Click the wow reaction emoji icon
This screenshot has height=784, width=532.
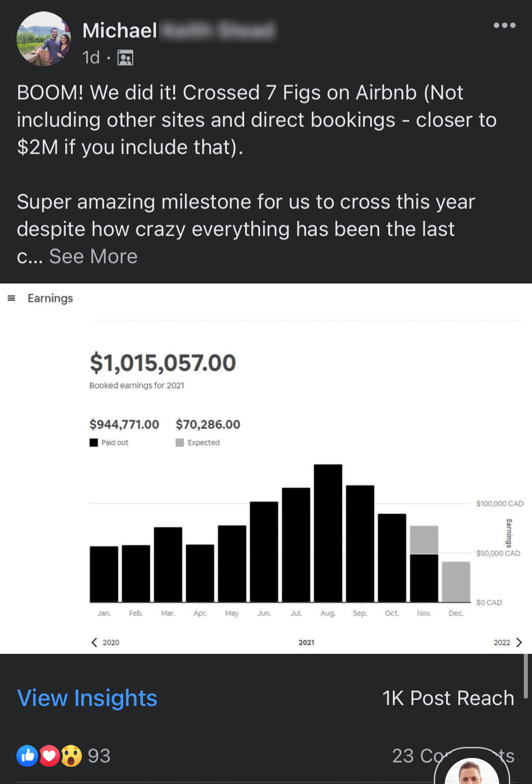(71, 756)
